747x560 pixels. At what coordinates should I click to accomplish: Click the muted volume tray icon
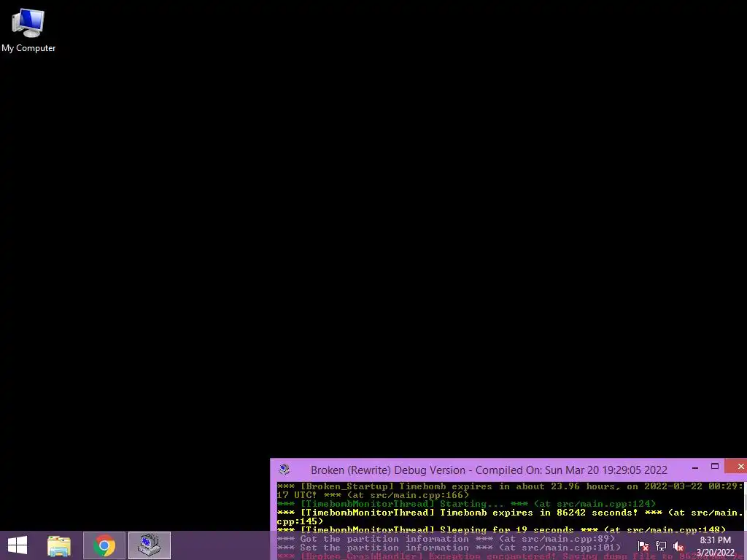point(678,545)
